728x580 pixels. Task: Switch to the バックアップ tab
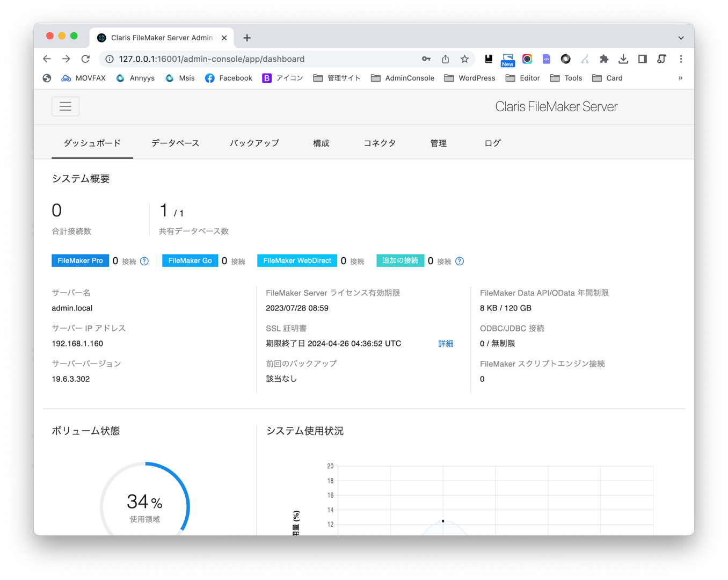[254, 143]
